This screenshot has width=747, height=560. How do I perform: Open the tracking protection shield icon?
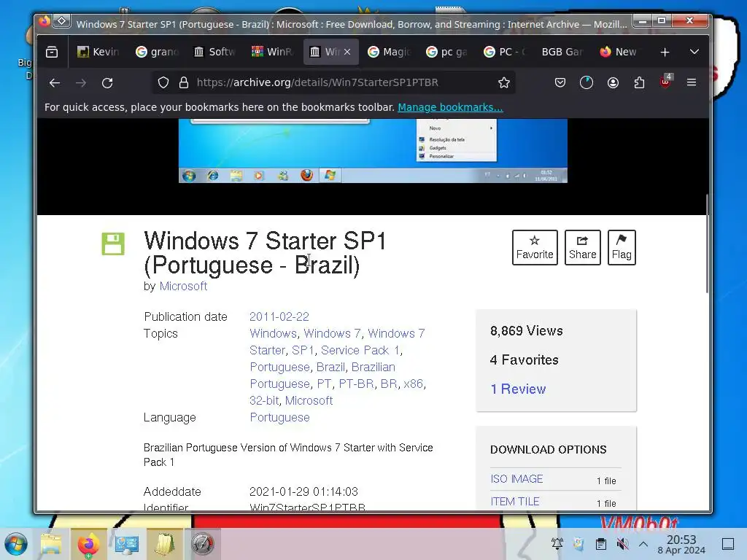point(163,83)
